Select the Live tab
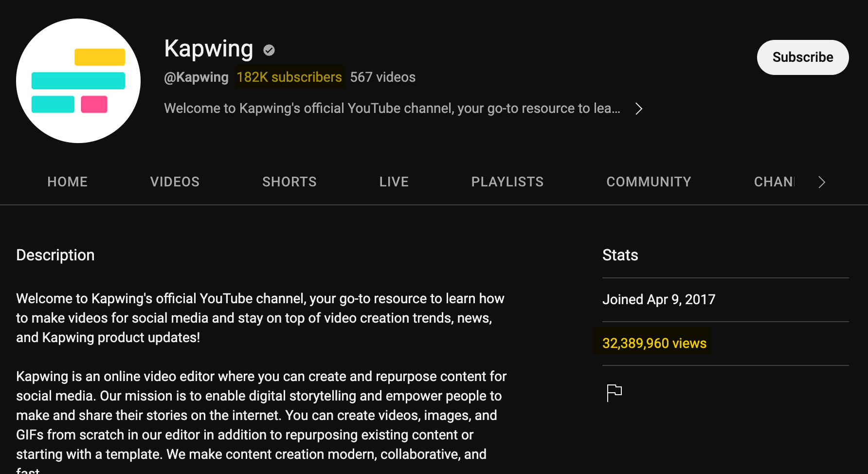 pyautogui.click(x=394, y=182)
